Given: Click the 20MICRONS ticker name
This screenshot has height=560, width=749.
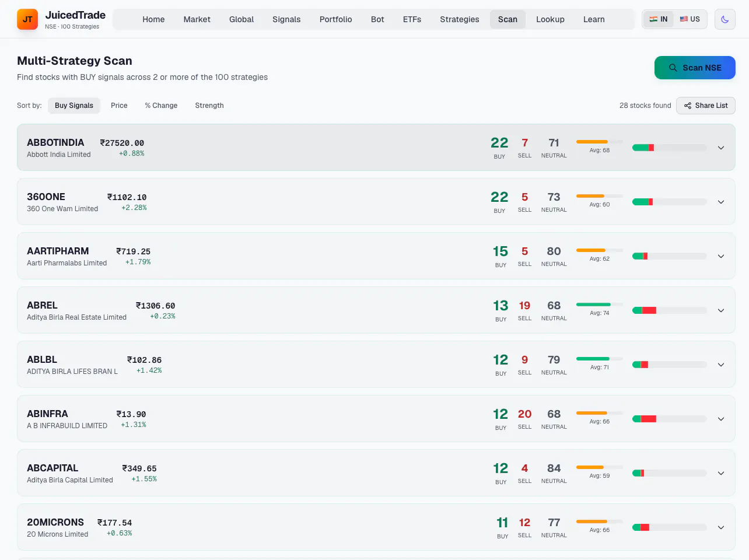Looking at the screenshot, I should [55, 522].
